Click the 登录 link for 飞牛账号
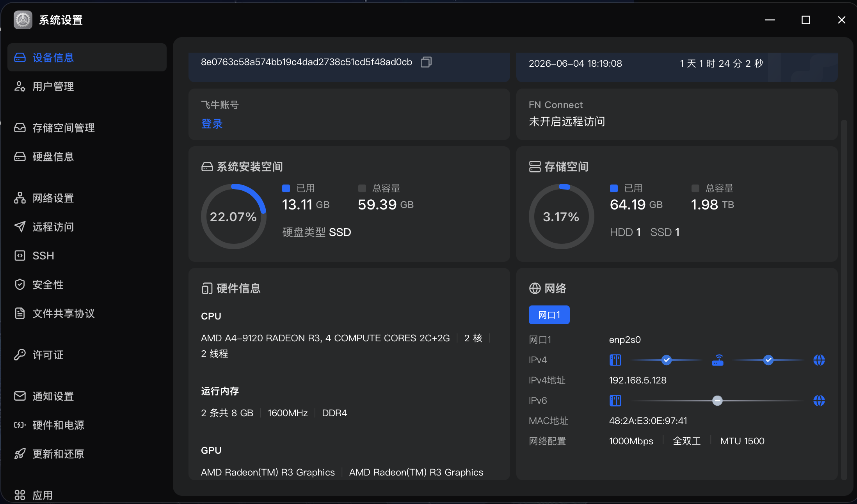 (x=212, y=124)
